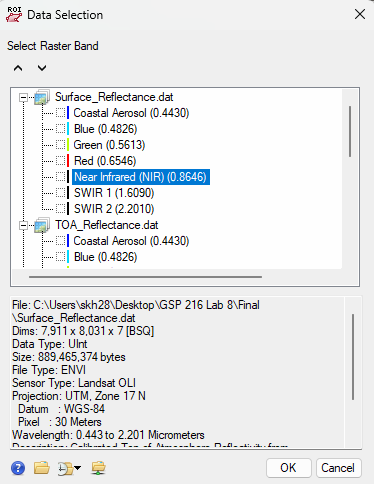Select Green (0.5613) band label
The width and height of the screenshot is (374, 484).
point(109,145)
